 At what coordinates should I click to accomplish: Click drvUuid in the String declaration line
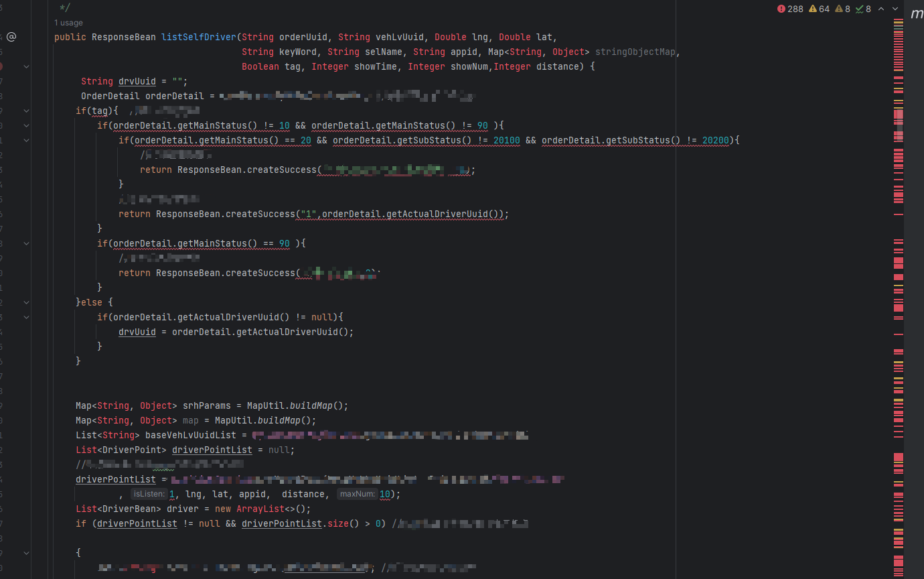[137, 81]
